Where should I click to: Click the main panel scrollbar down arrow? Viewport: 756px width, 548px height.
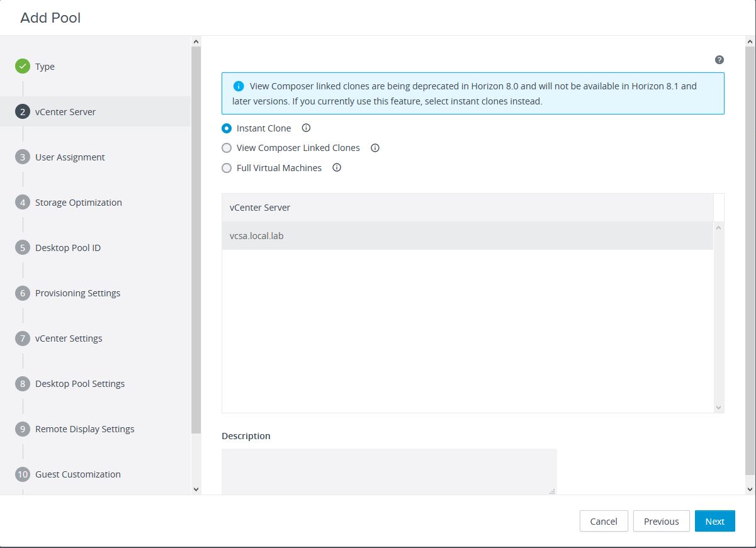coord(750,489)
